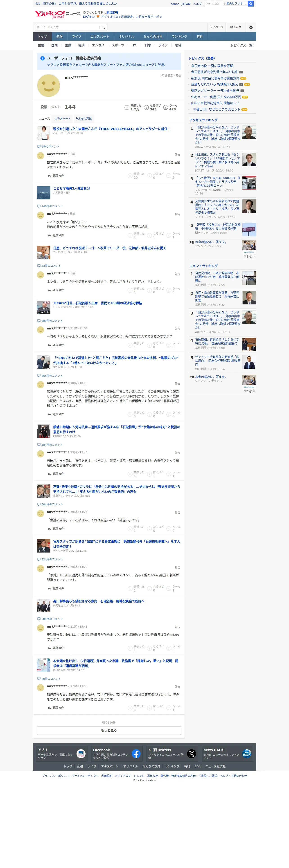The image size is (289, 868).
Task: Toggle 共感した on the こども家庭庁 comment
Action: click(136, 235)
